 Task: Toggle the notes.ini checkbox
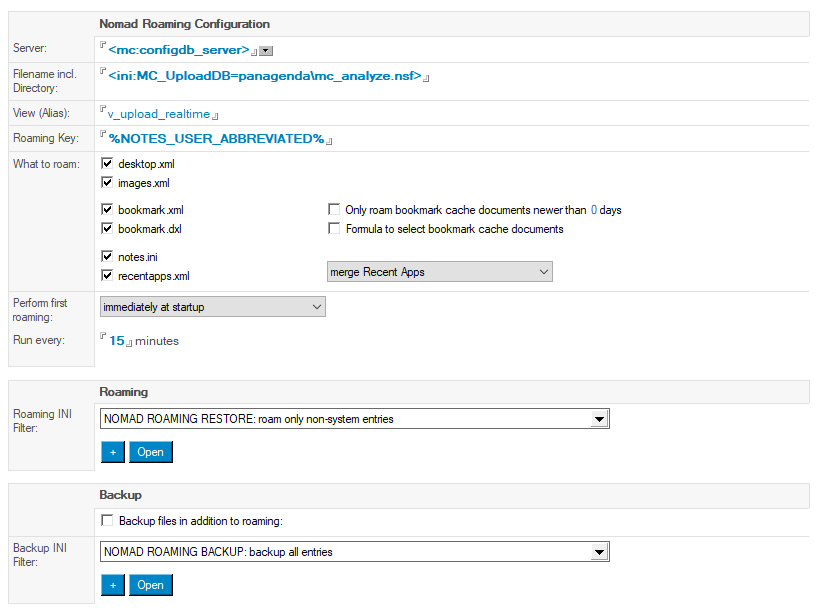point(108,256)
